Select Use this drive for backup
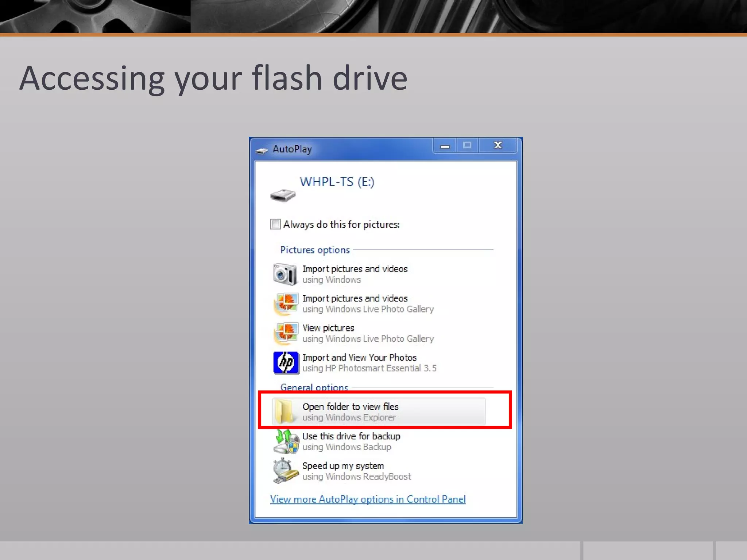747x560 pixels. [x=351, y=436]
